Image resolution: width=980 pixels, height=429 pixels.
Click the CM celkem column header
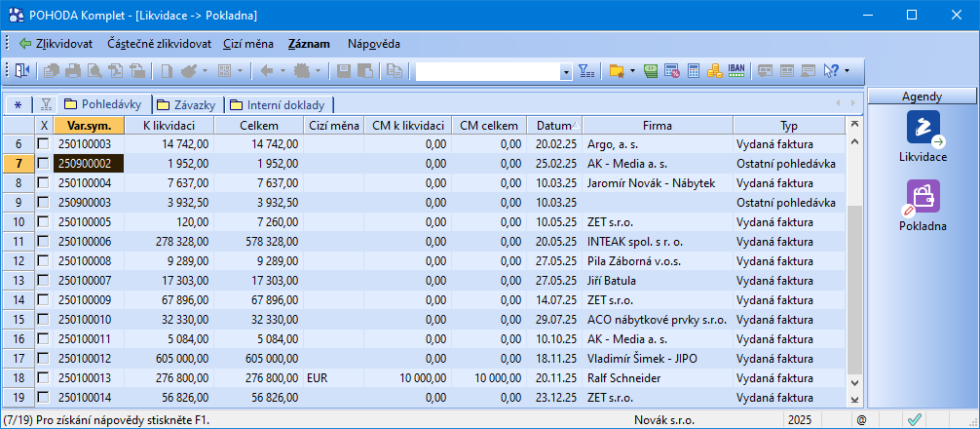coord(489,125)
